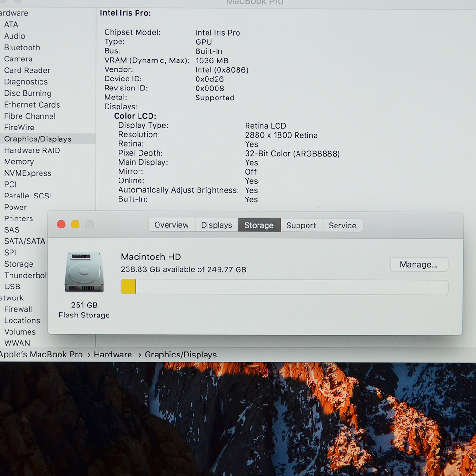
Task: Select SAS in the sidebar
Action: (x=11, y=230)
